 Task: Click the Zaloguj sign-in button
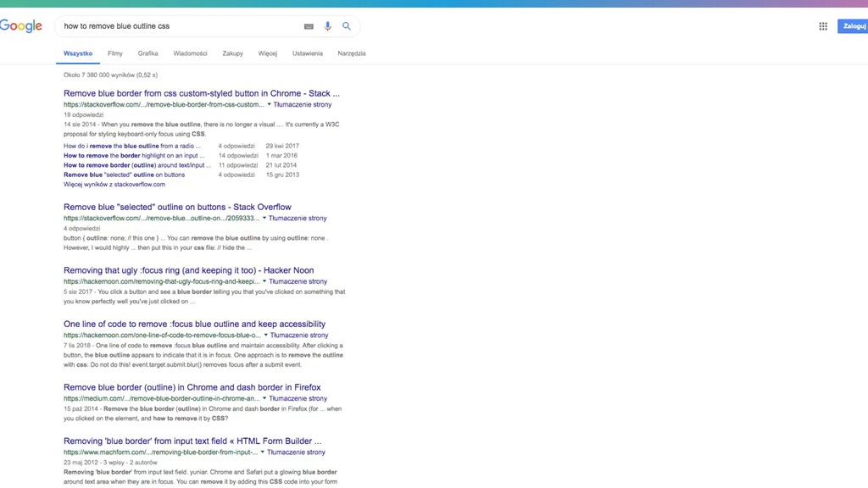point(854,26)
